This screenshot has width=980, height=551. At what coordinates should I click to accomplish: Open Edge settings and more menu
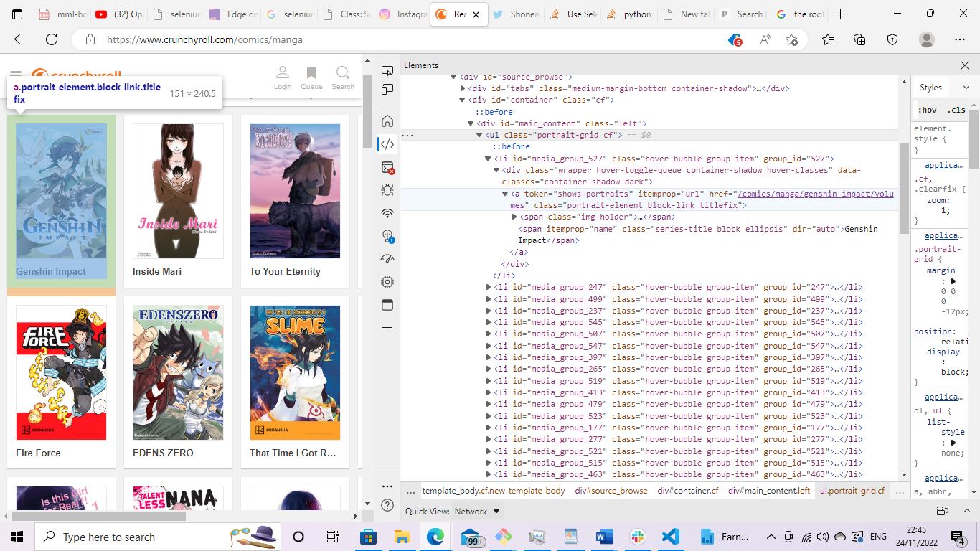point(960,39)
